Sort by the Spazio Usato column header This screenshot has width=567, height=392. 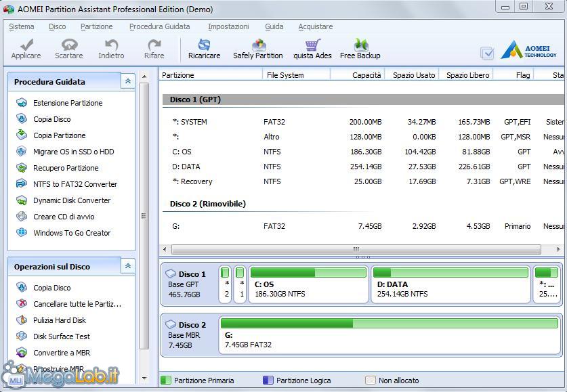tap(411, 74)
